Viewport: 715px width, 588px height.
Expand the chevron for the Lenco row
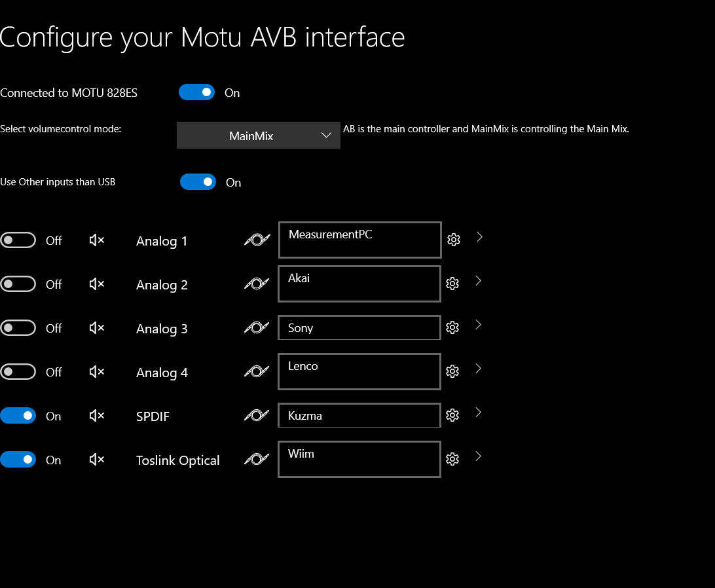point(479,368)
